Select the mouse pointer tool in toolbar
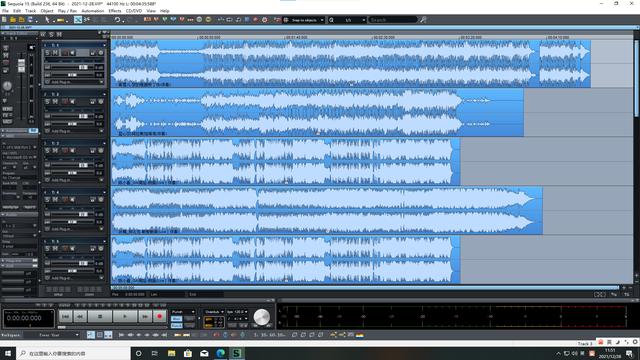This screenshot has width=640, height=360. (47, 20)
